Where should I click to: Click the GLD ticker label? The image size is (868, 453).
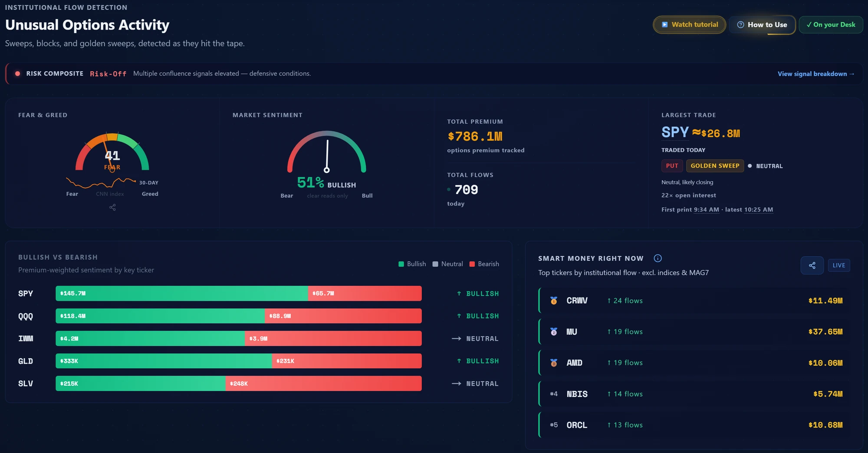pos(26,361)
